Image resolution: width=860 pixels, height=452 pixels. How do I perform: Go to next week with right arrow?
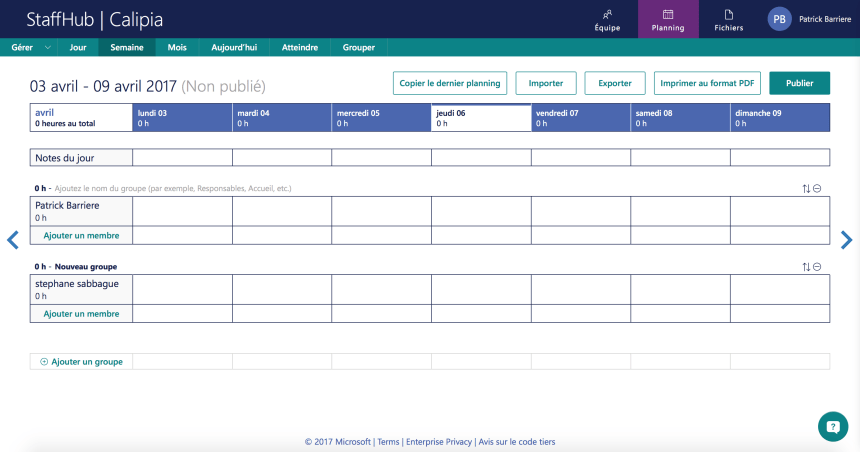tap(846, 240)
